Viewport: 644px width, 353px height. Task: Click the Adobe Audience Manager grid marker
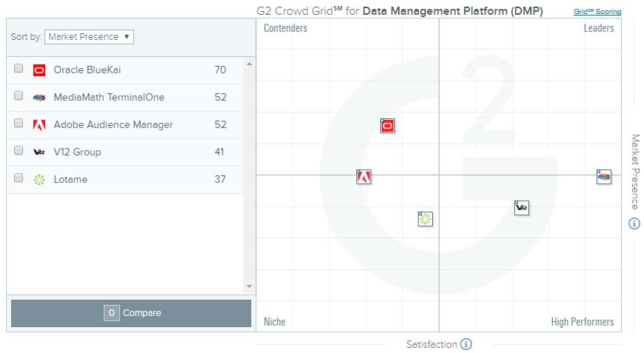pos(363,177)
